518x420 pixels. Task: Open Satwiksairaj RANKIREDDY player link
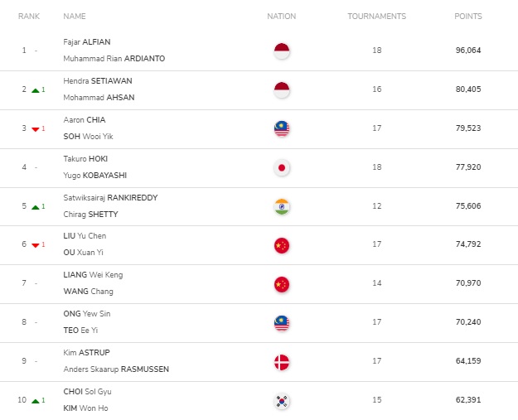coord(110,198)
